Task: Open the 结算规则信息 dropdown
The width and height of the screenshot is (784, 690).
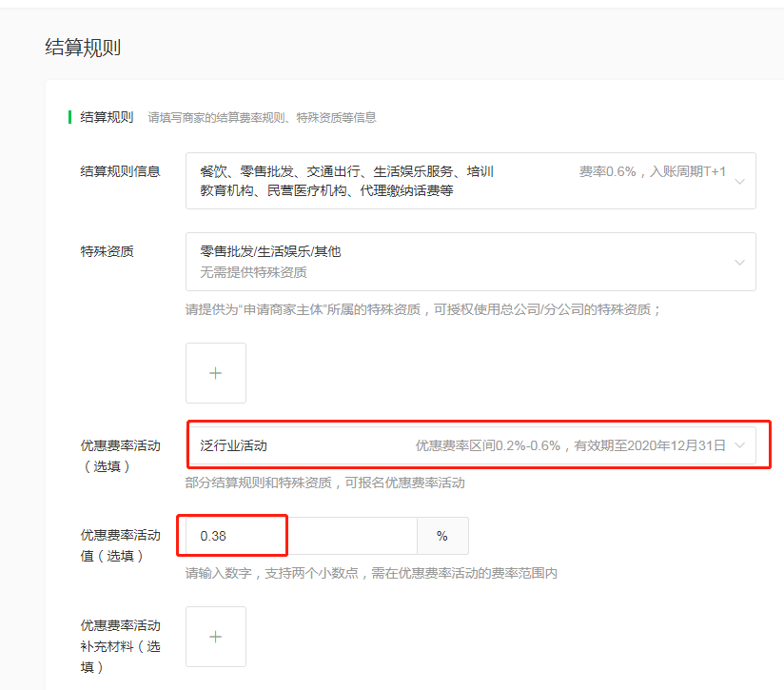Action: tap(471, 181)
